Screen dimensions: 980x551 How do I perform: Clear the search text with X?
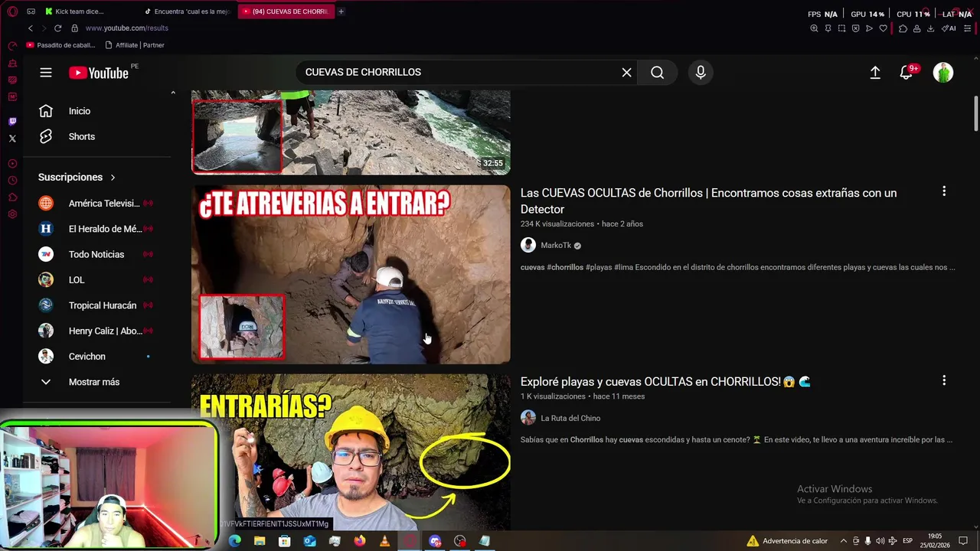[626, 72]
